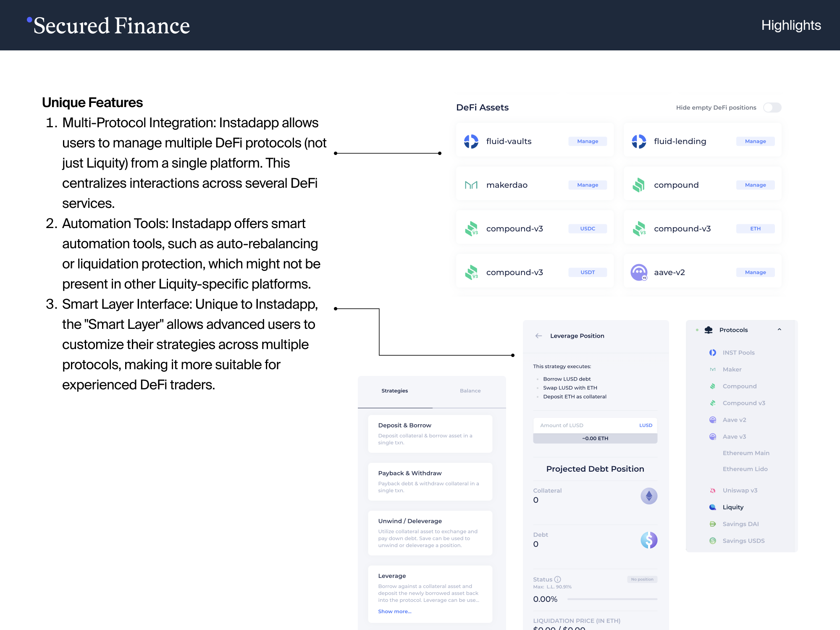Open the Status info icon
Screen dimensions: 840x630
click(557, 580)
